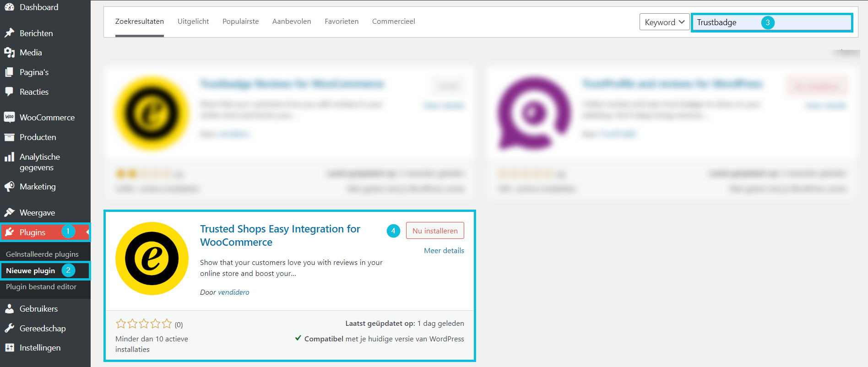Focus the plugin search field containing Trustbadge
This screenshot has height=367, width=868.
[x=772, y=22]
